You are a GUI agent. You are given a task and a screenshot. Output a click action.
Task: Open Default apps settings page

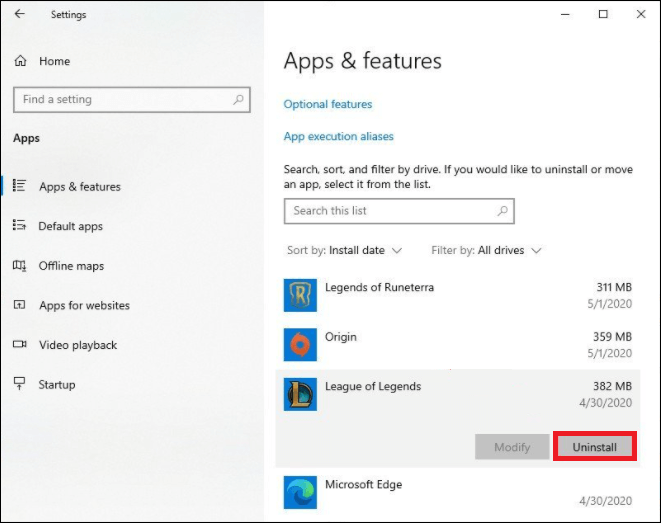pos(70,226)
